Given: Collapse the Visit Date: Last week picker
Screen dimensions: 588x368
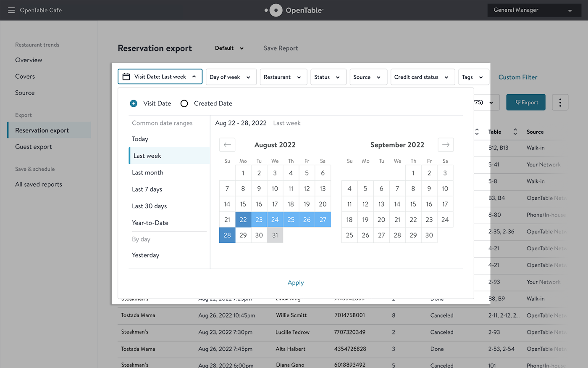Looking at the screenshot, I should [160, 77].
